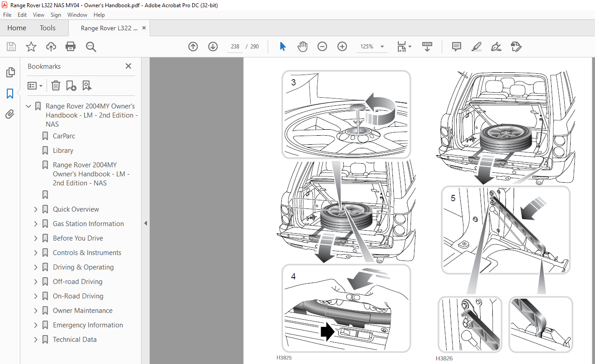Screen dimensions: 595x364
Task: Find current bookmark icon
Action: point(87,85)
